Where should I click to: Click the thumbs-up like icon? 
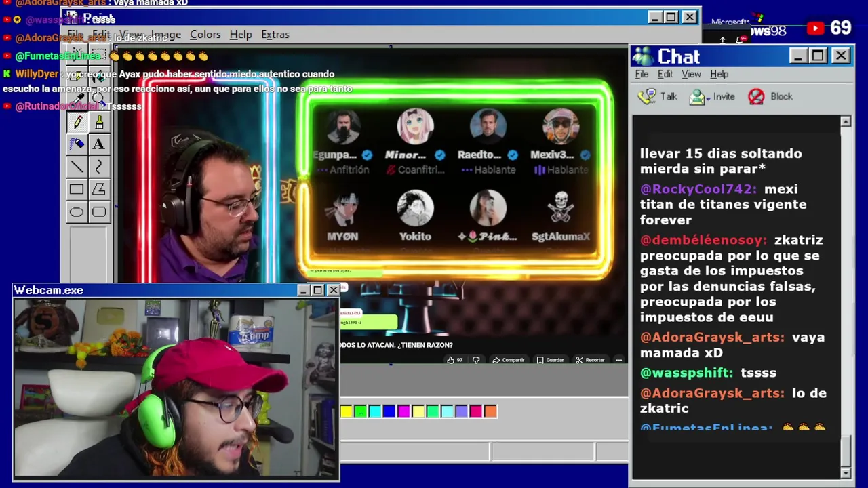[451, 360]
